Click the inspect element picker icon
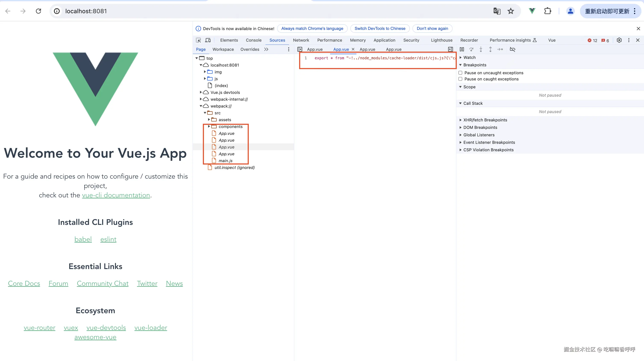The width and height of the screenshot is (644, 361). click(x=198, y=40)
